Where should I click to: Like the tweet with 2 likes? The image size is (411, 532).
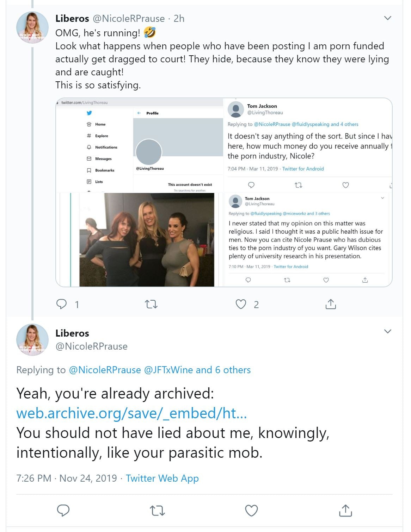[x=241, y=304]
